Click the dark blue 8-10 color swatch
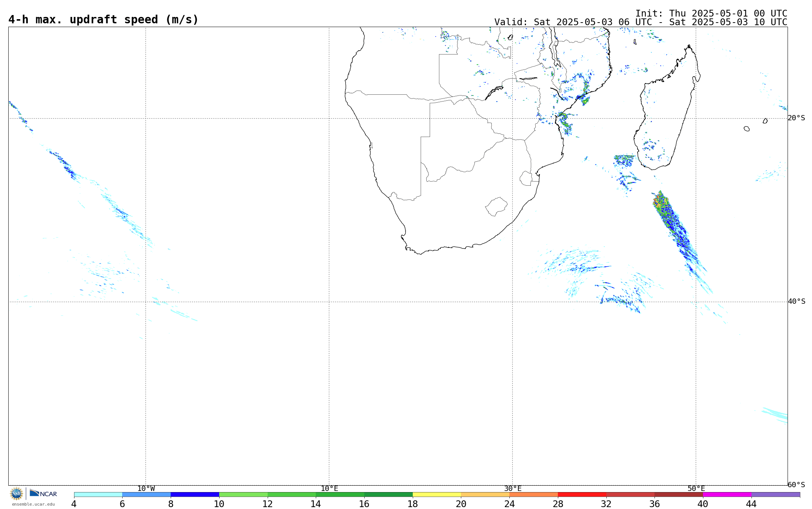 pos(195,495)
